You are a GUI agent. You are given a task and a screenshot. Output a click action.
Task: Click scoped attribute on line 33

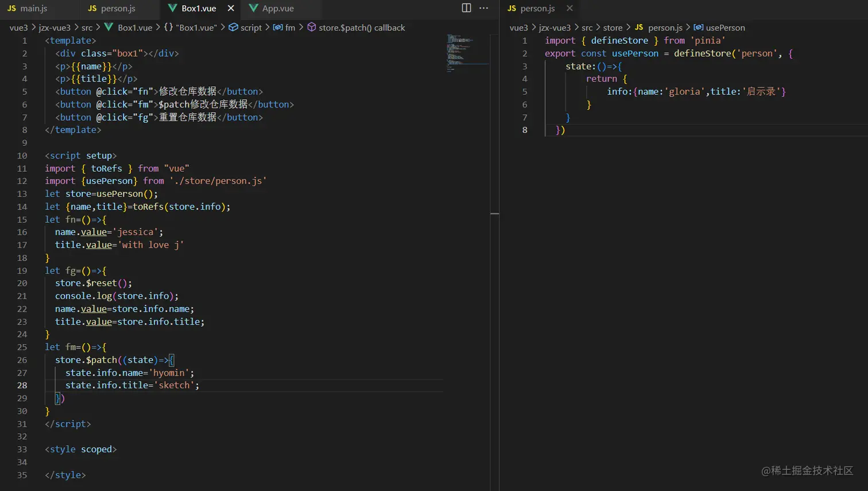click(96, 449)
